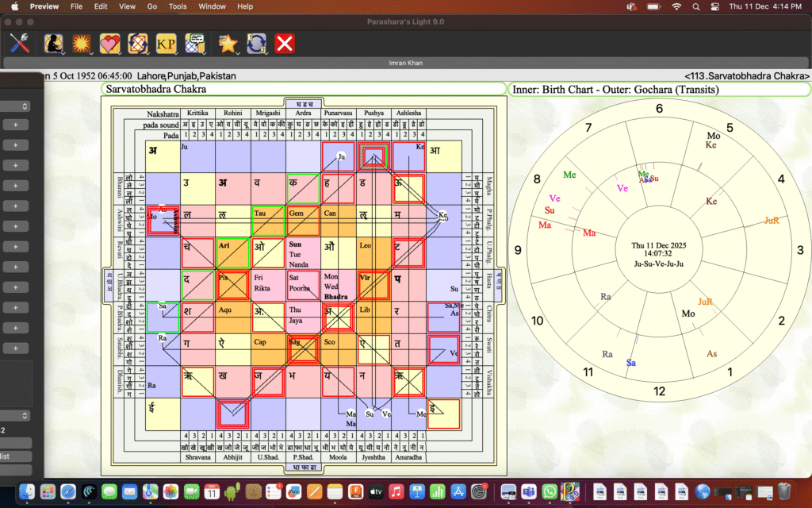
Task: Click the first plus button in the sidebar
Action: coord(15,125)
